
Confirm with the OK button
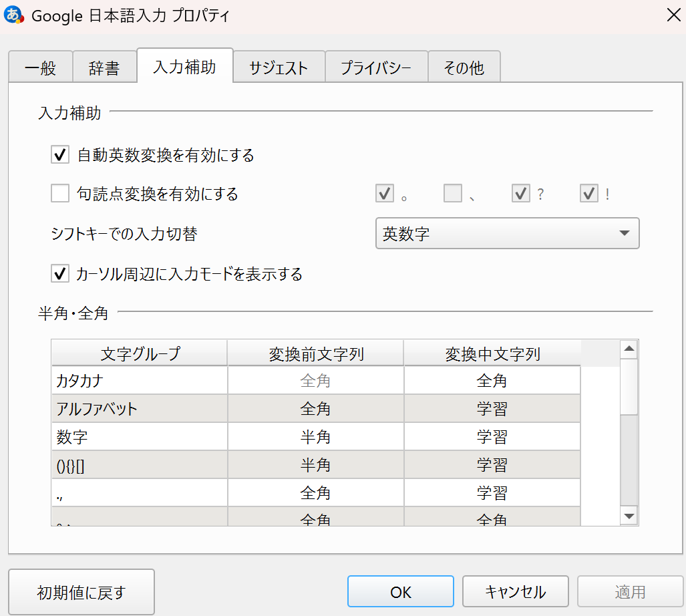tap(400, 591)
